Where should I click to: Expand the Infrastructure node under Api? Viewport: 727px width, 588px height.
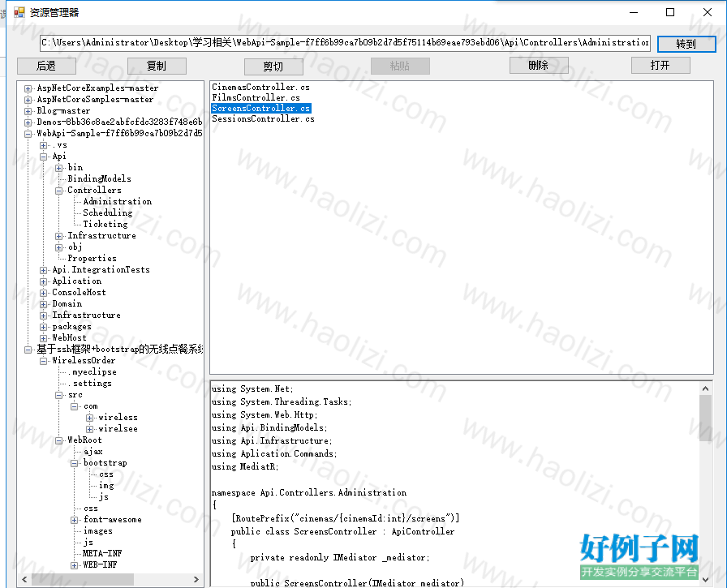59,236
